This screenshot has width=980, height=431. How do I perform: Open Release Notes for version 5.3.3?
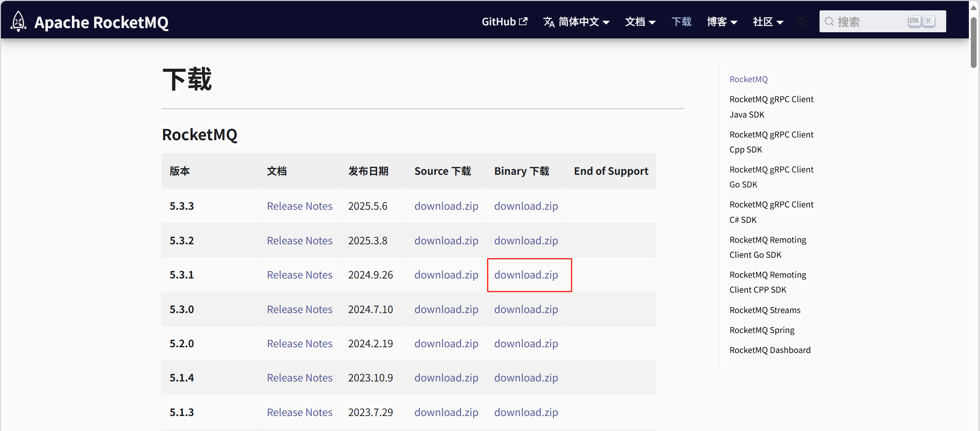point(299,206)
